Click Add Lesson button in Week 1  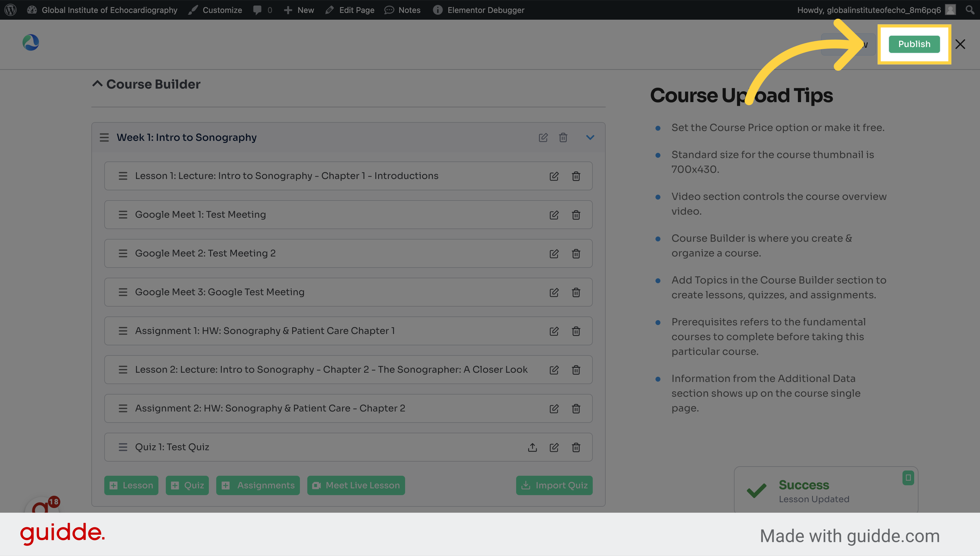(131, 485)
